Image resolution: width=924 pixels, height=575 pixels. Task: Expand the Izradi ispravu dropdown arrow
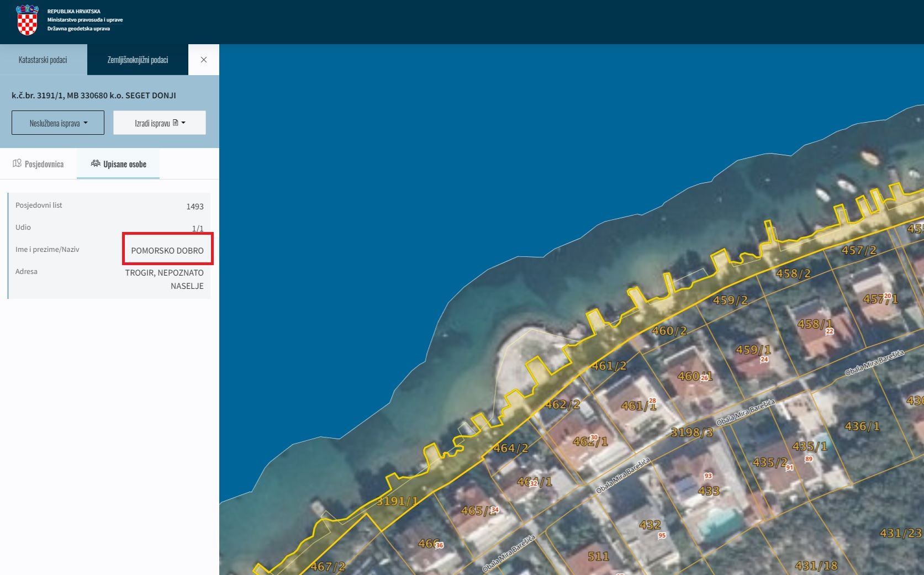[183, 123]
